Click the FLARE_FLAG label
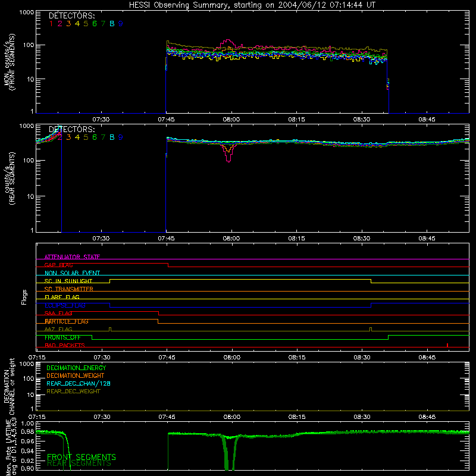 pyautogui.click(x=62, y=297)
